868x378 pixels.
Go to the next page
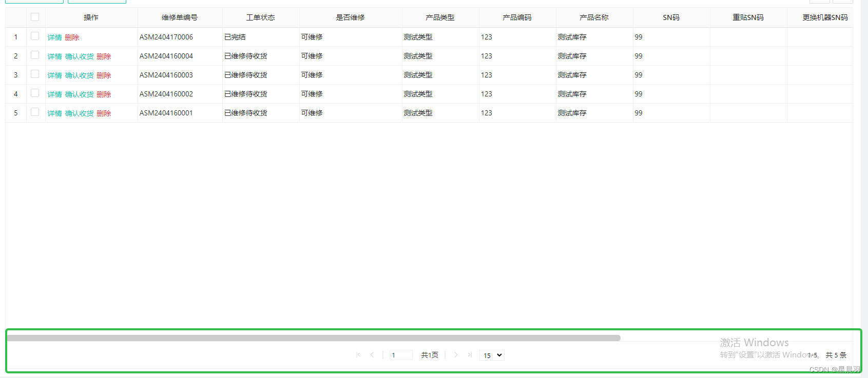point(456,355)
